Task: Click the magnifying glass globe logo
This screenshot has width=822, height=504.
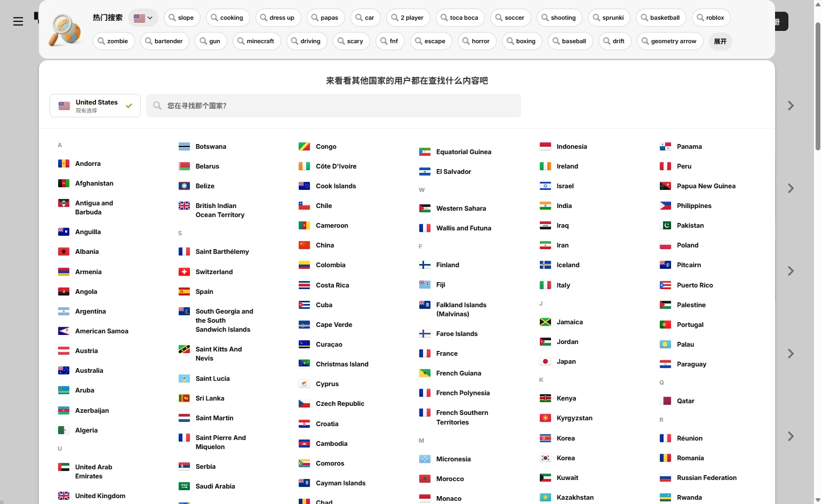Action: (x=65, y=30)
